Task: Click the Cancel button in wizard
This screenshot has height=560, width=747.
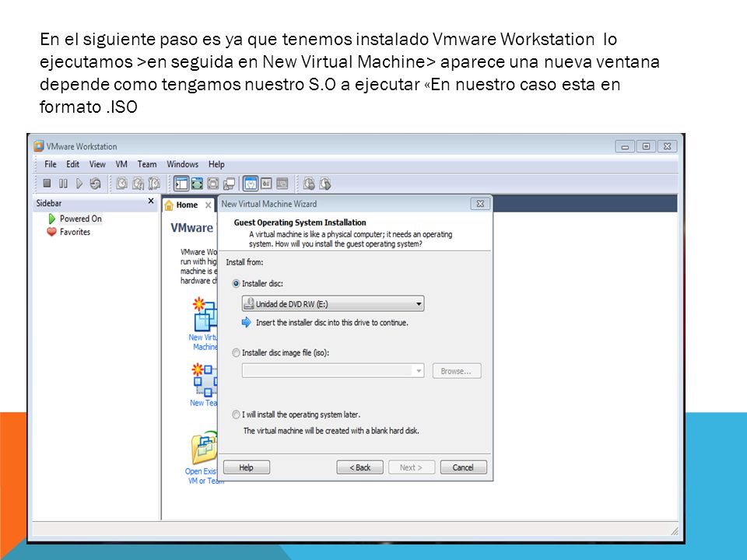Action: pyautogui.click(x=463, y=467)
